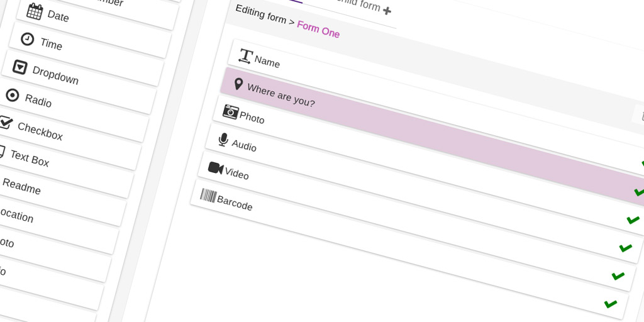Click the camera icon beside Photo
Viewport: 644px width, 322px height.
230,111
